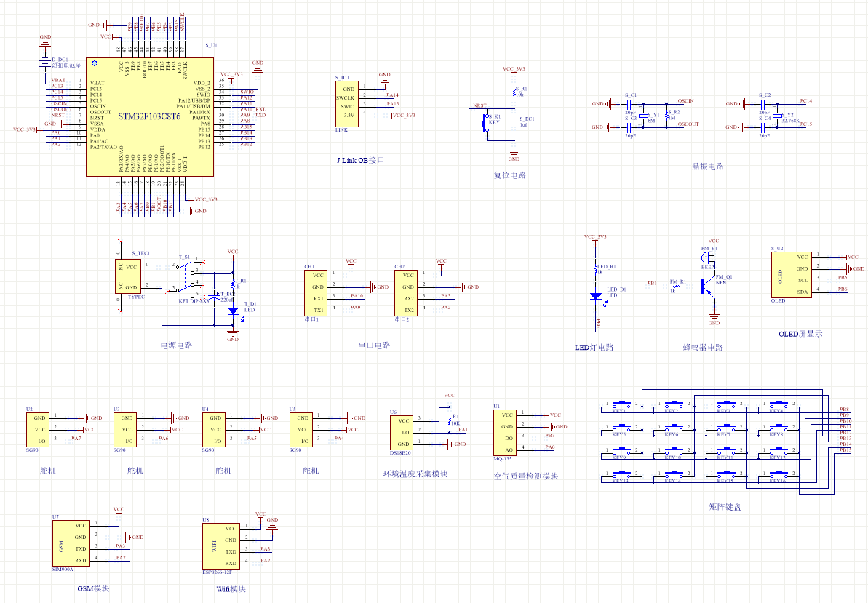Select the U2 SG90 servo connector
Image resolution: width=868 pixels, height=603 pixels.
pyautogui.click(x=38, y=430)
